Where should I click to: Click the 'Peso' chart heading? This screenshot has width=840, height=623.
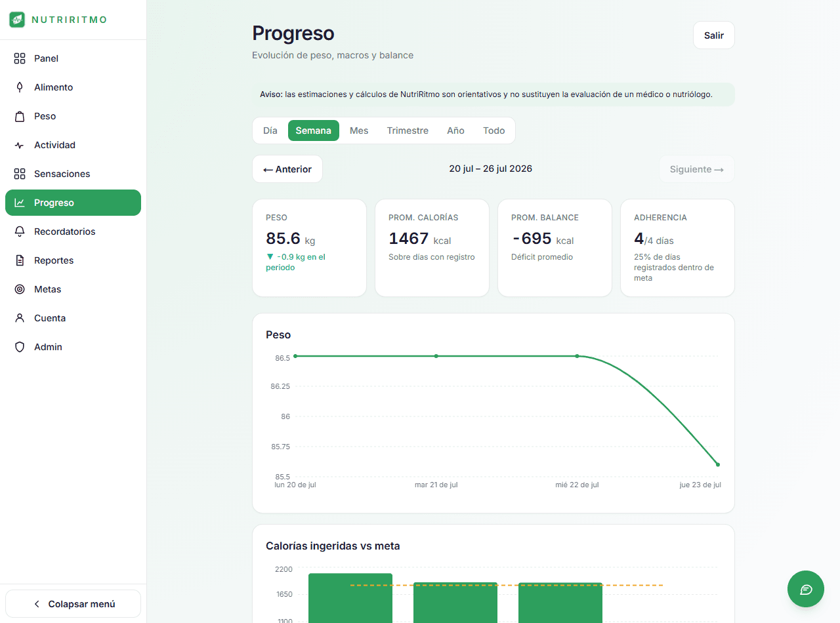point(278,334)
